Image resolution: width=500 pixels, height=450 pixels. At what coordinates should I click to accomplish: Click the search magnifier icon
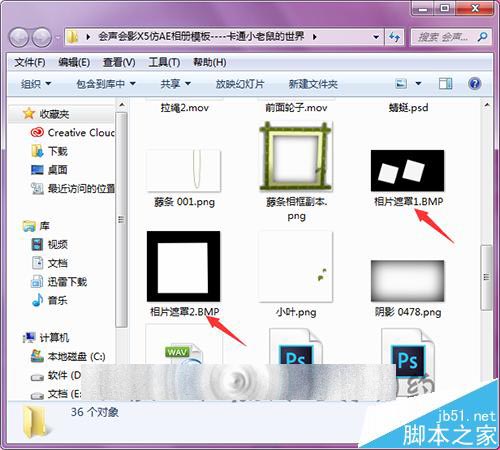[482, 37]
